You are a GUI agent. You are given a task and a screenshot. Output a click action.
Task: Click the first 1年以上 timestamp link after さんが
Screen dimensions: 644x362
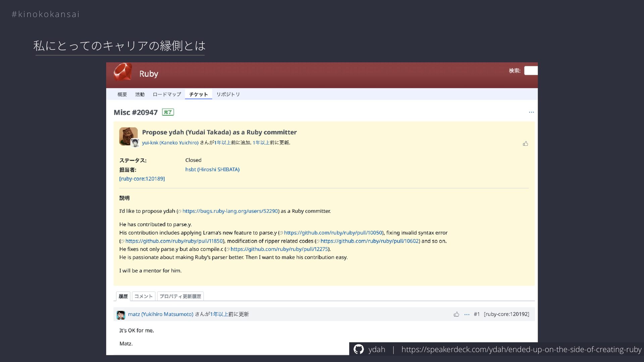222,142
